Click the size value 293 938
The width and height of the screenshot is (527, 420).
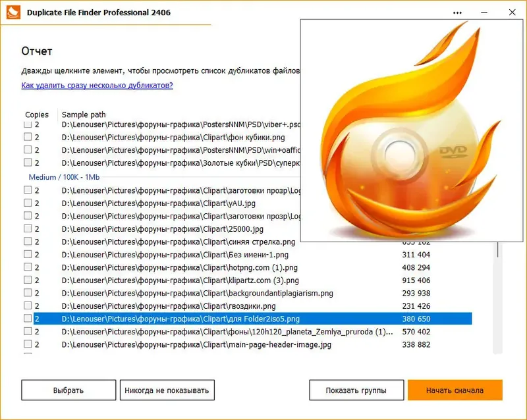(416, 293)
